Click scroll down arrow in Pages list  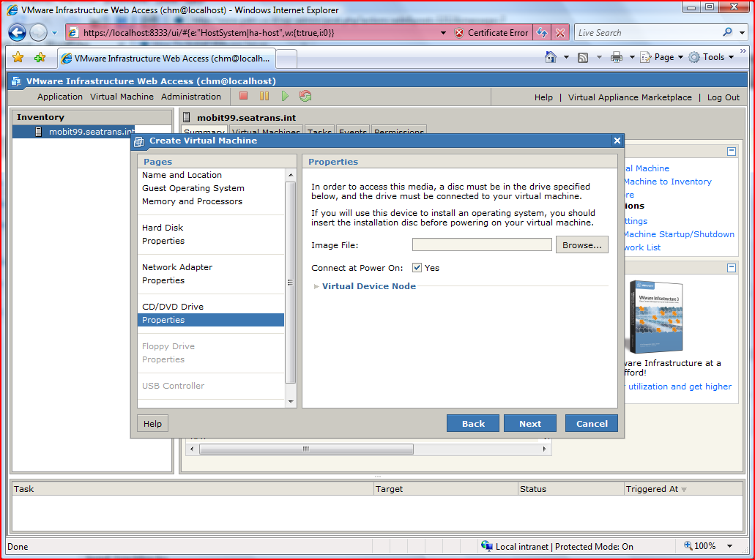click(290, 401)
